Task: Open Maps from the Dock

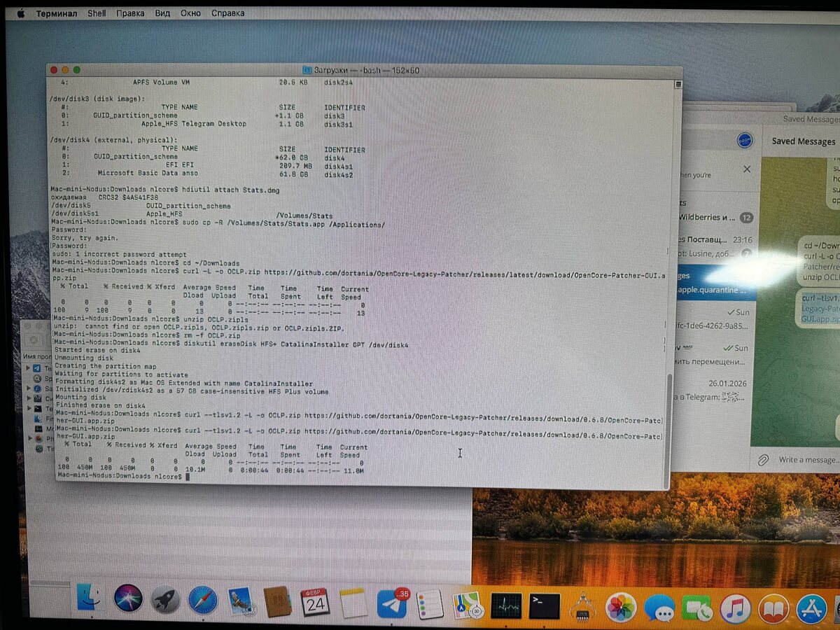Action: pyautogui.click(x=466, y=605)
